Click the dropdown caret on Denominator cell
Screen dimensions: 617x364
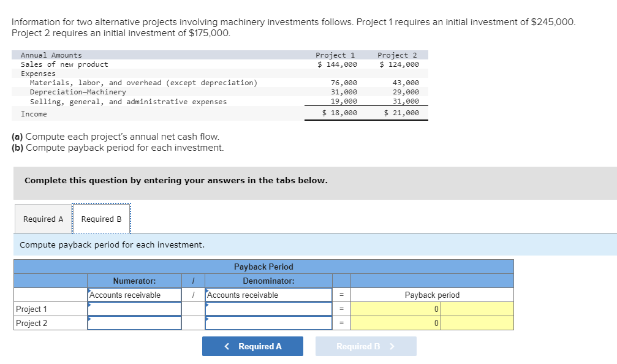point(208,290)
